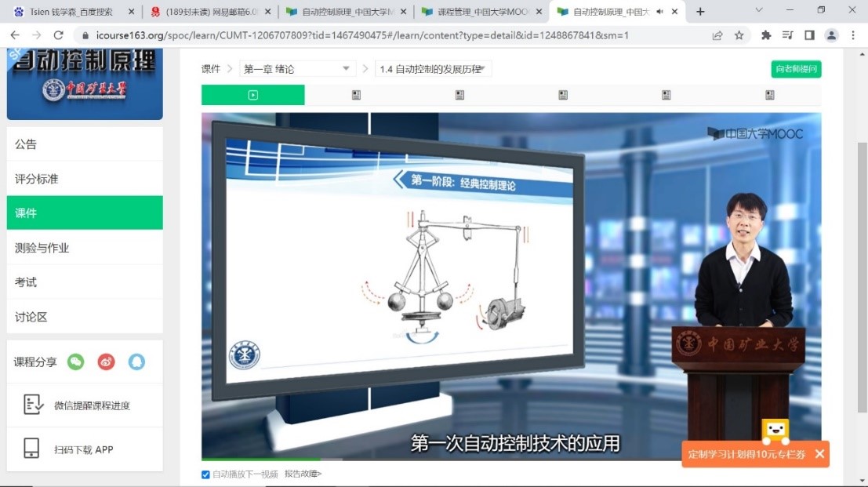Click the 向老师提问 button
Image resolution: width=868 pixels, height=487 pixels.
pos(796,69)
